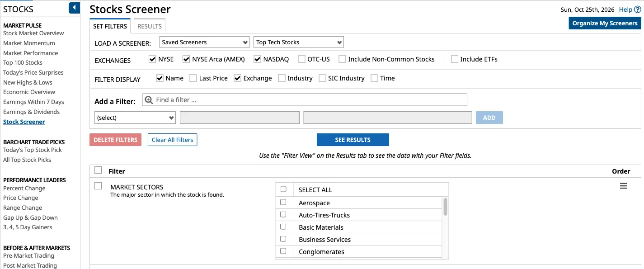The height and width of the screenshot is (269, 644).
Task: Check the Aerospace sector checkbox
Action: click(283, 202)
